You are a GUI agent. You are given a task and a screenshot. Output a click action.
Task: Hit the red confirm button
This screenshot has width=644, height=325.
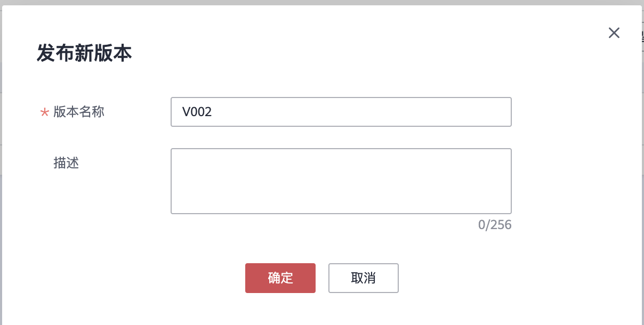280,278
